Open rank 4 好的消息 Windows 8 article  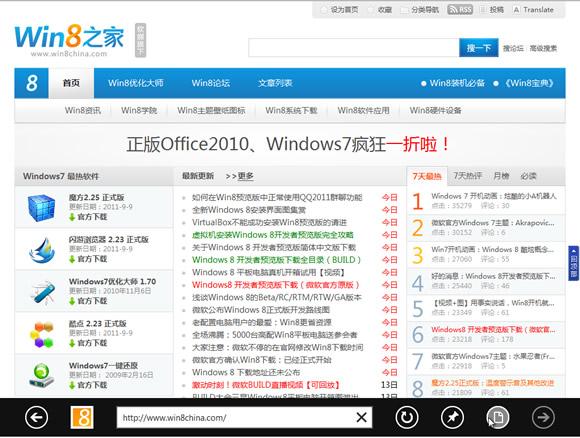[x=493, y=276]
